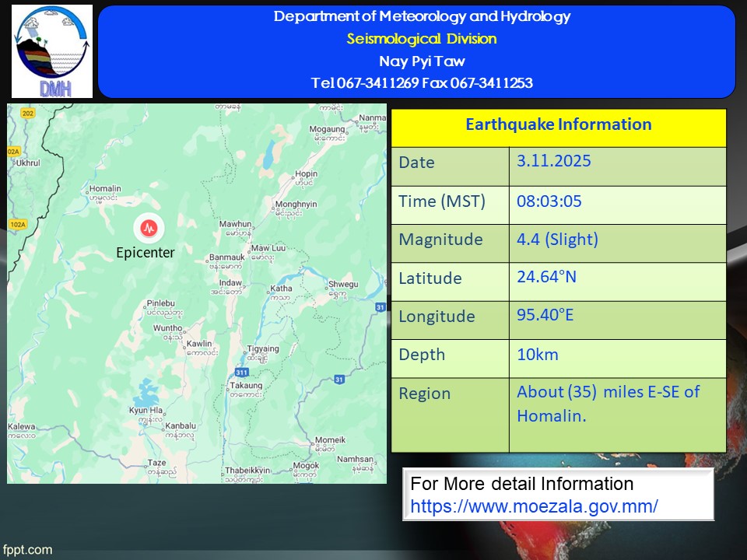Click the DMH logo in the header
The width and height of the screenshot is (747, 560).
(x=52, y=51)
